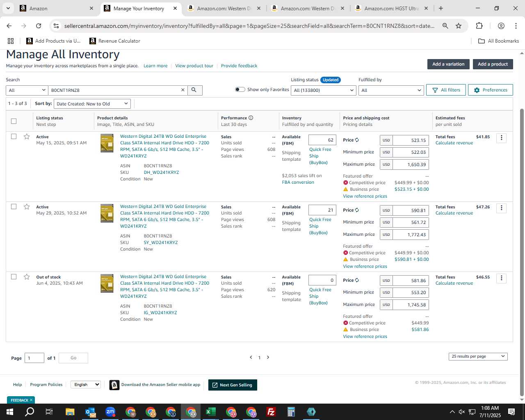
Task: Click the price refresh icon for 581.86 listing
Action: [x=357, y=280]
